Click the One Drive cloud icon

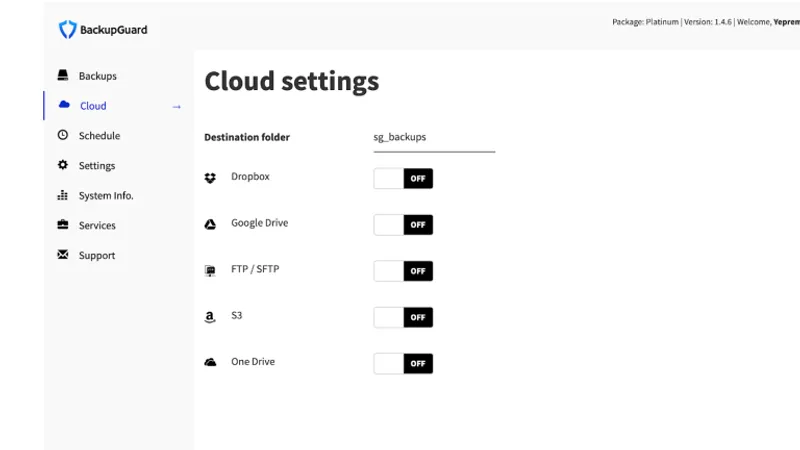tap(210, 362)
